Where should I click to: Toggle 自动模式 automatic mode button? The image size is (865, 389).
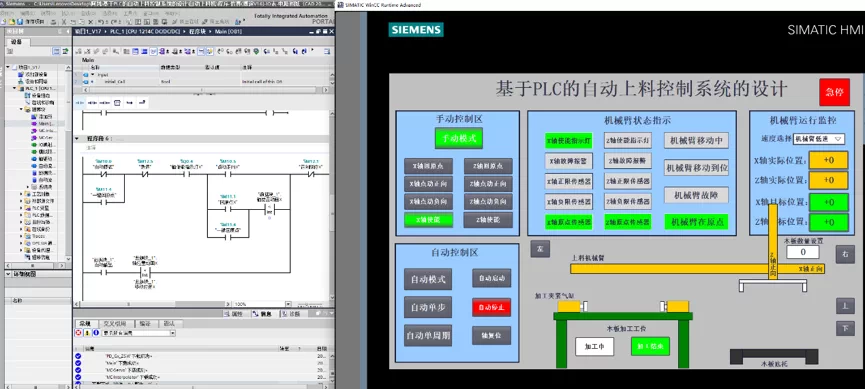coord(428,279)
